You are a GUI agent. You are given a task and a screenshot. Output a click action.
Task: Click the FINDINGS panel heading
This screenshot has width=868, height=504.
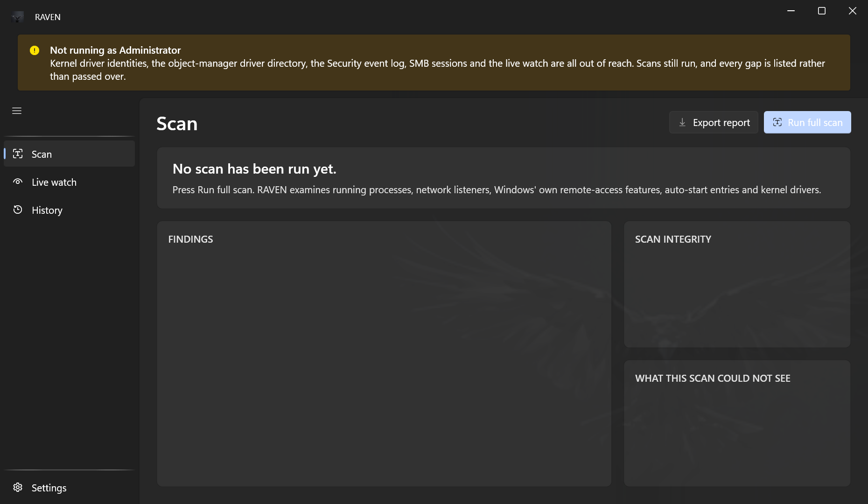[190, 239]
